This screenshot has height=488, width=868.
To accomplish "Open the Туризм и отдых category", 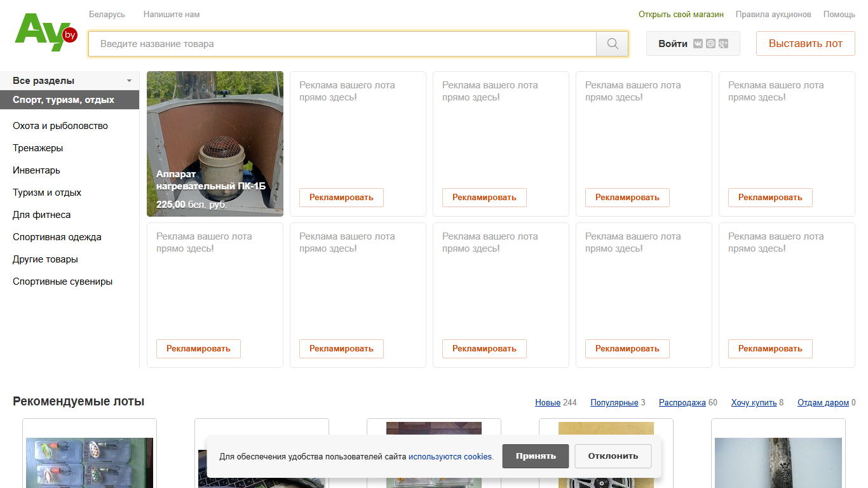I will point(47,193).
